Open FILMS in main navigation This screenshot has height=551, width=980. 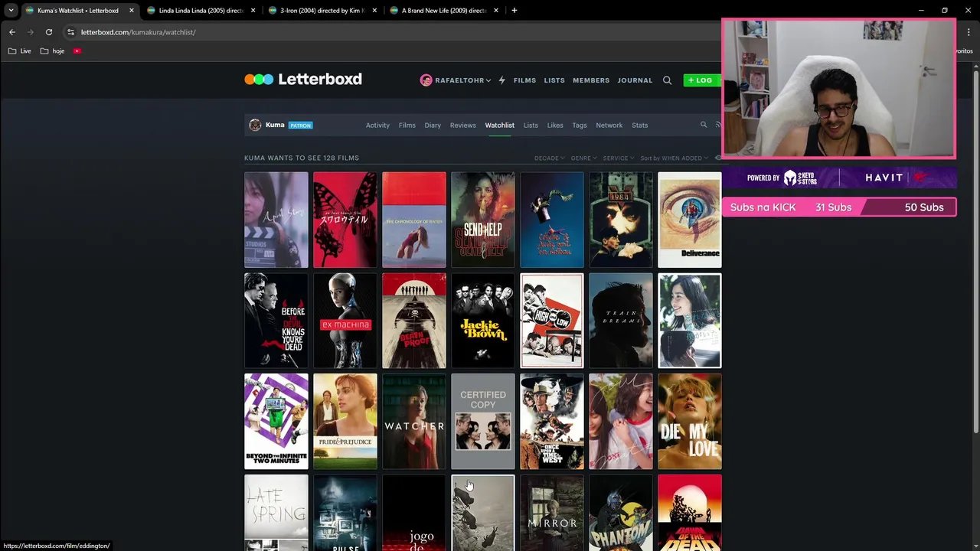point(524,80)
